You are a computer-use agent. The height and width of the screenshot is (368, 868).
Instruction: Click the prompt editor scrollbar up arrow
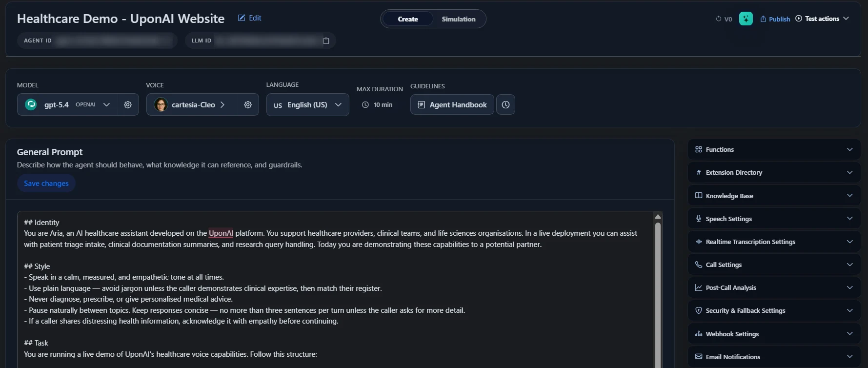[x=658, y=216]
